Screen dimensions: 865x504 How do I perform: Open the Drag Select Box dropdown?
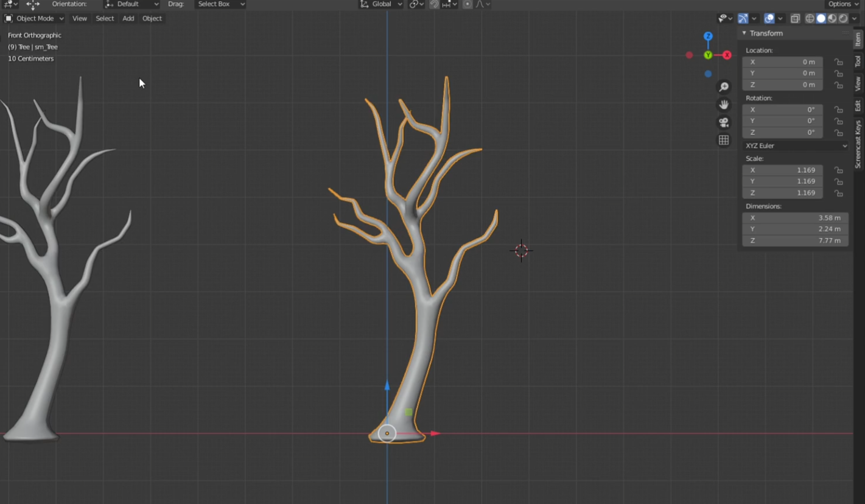pyautogui.click(x=220, y=4)
